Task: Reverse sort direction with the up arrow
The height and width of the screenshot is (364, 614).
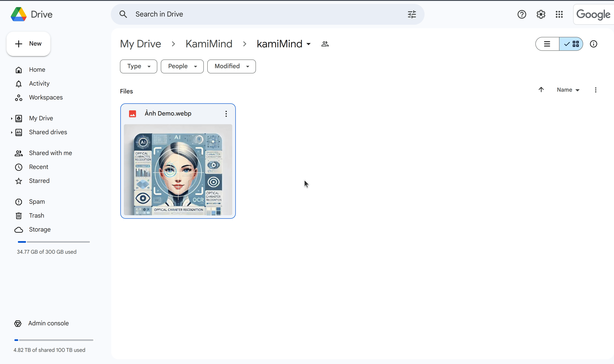Action: pyautogui.click(x=541, y=90)
